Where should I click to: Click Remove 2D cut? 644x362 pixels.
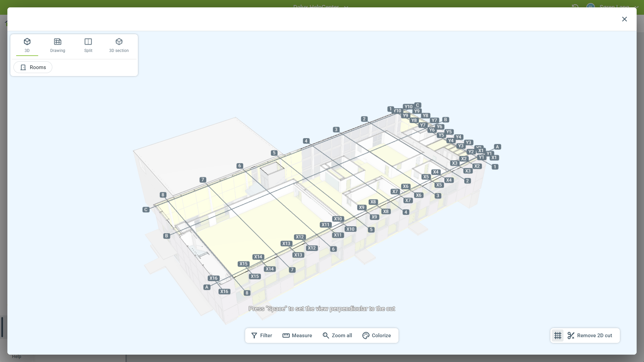(x=590, y=336)
